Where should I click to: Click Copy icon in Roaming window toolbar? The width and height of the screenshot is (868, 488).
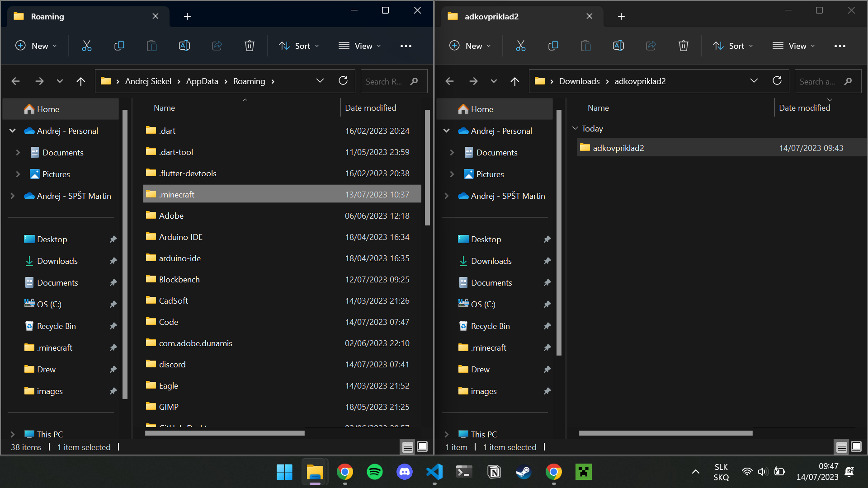119,46
